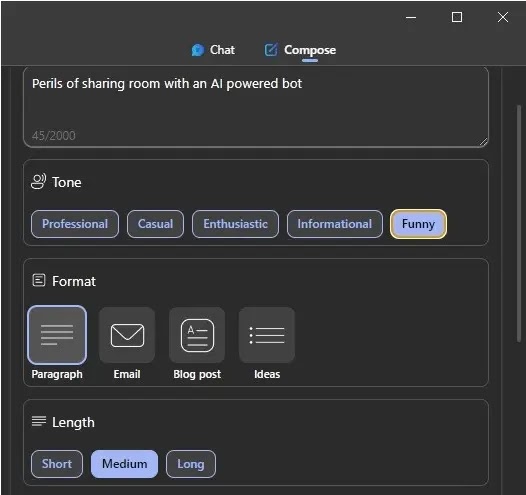
Task: Click the "Format" heading text
Action: point(74,281)
